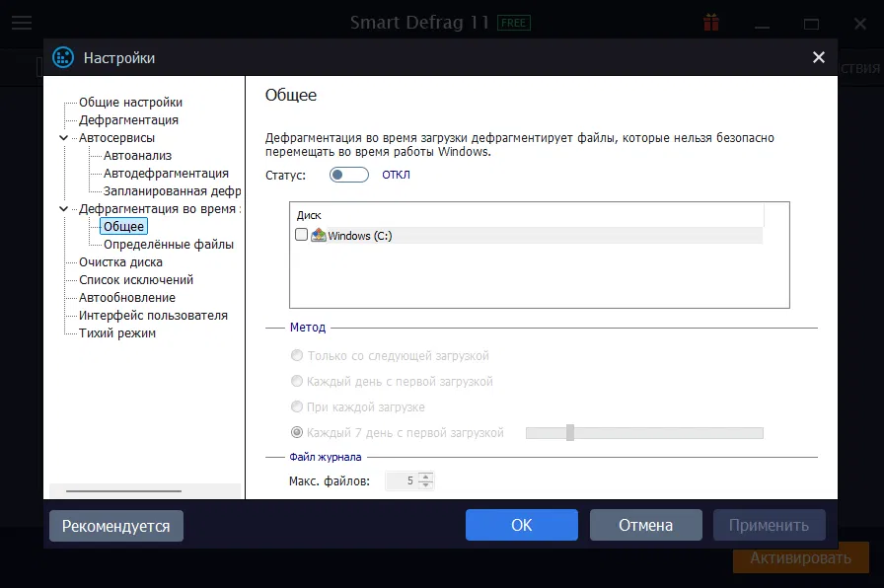
Task: Click the Smart Defrag logo in settings header
Action: coord(63,57)
